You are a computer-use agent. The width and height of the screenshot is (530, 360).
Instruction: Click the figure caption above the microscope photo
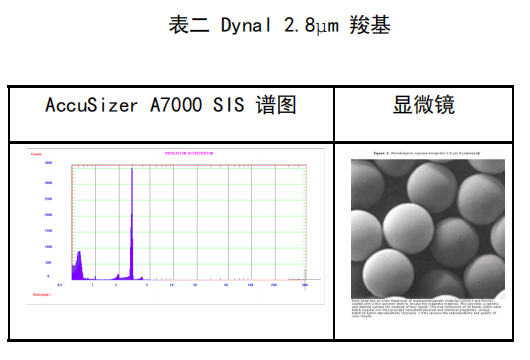coord(427,153)
